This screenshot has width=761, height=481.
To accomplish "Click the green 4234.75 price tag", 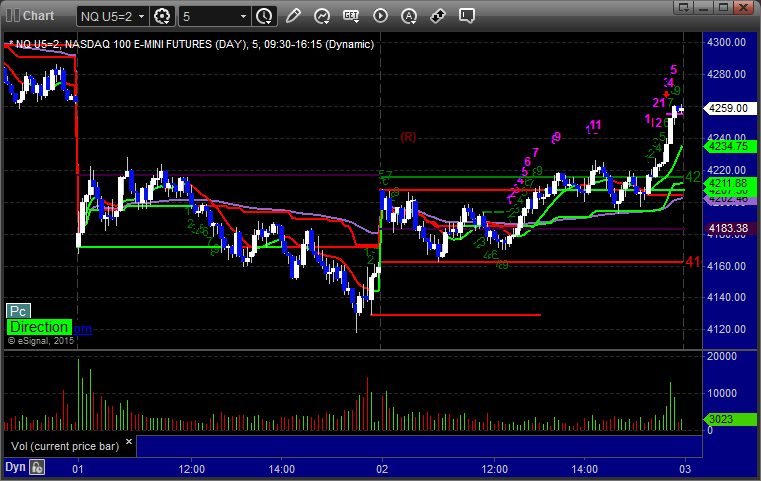I will tap(730, 146).
